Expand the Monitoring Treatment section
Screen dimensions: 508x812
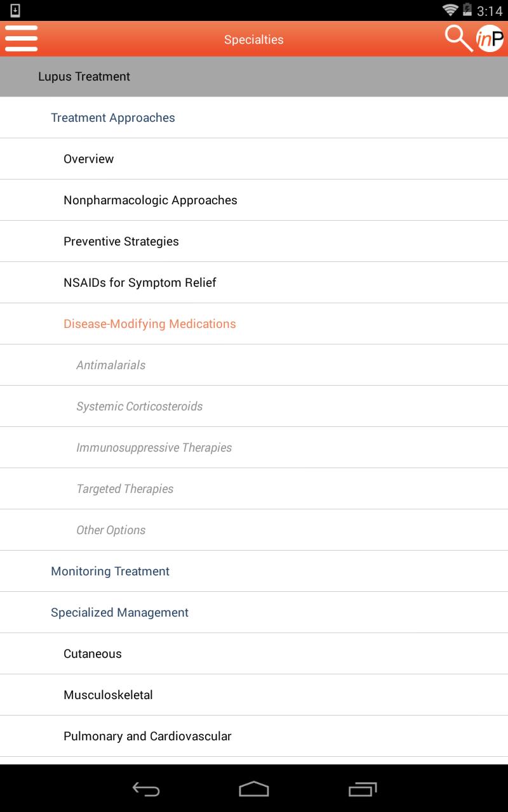pos(110,572)
